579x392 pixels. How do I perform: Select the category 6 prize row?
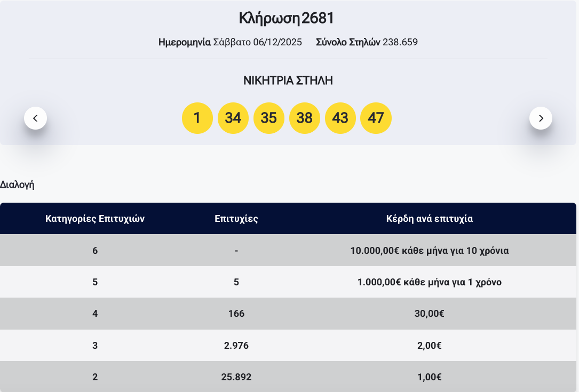(289, 250)
